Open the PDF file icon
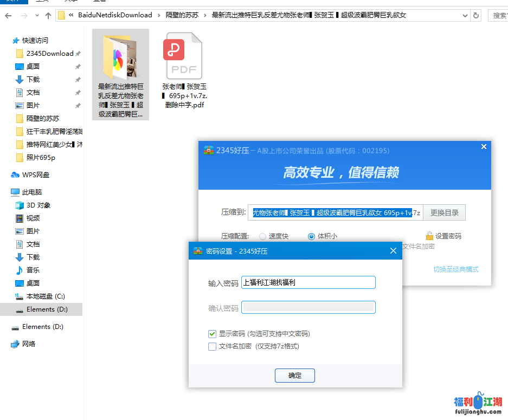The width and height of the screenshot is (508, 420). click(x=183, y=56)
